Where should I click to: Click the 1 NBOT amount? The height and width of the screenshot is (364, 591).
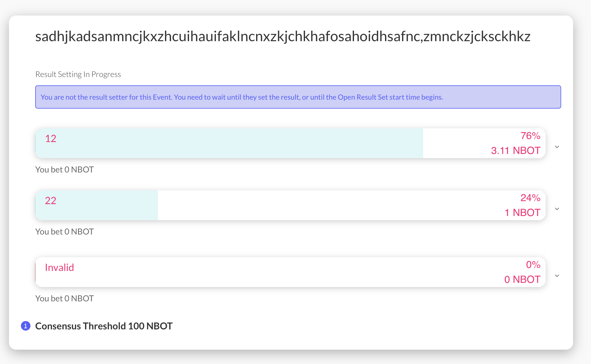point(522,212)
